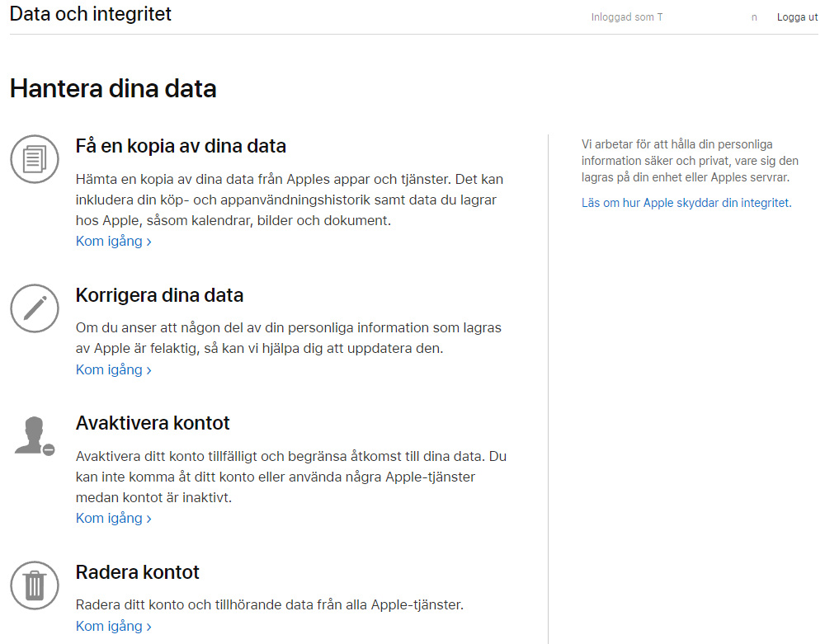
Task: Click the deactivate account person icon
Action: pos(35,436)
